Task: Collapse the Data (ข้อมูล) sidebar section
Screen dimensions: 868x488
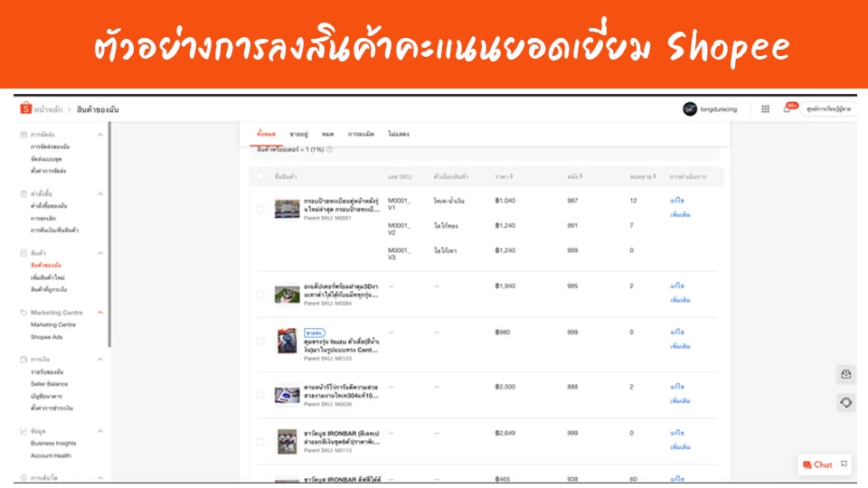Action: click(x=100, y=431)
